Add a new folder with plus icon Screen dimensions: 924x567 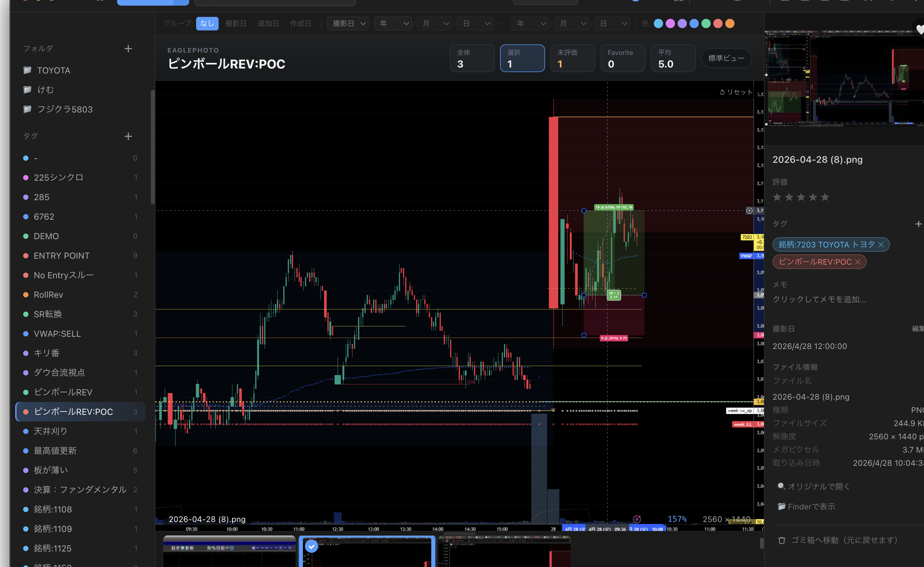click(128, 49)
